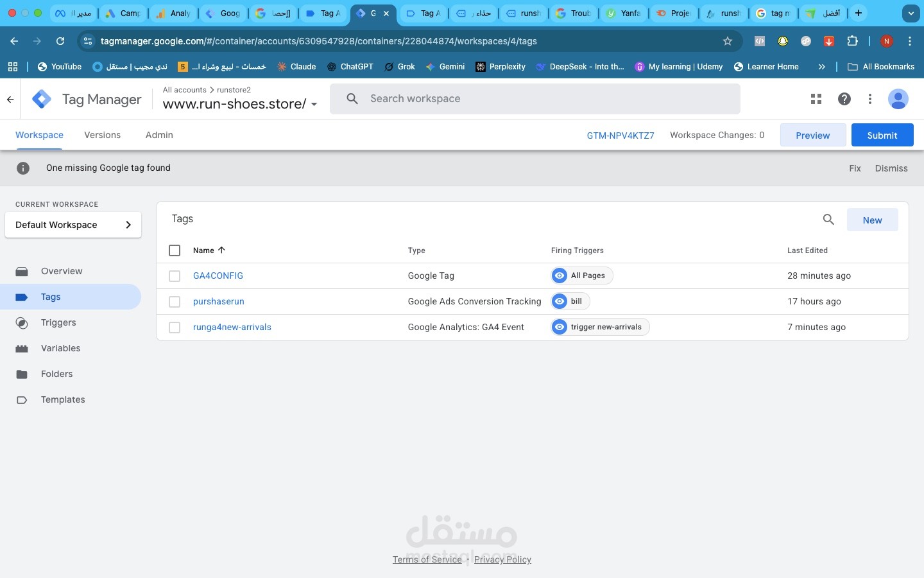This screenshot has height=578, width=924.
Task: Open the three-dot more options menu
Action: pyautogui.click(x=870, y=99)
